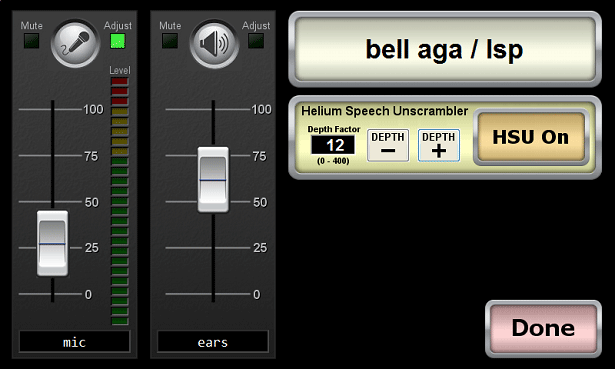This screenshot has height=370, width=616.
Task: Toggle green Adjust indicator on mic channel
Action: (117, 41)
